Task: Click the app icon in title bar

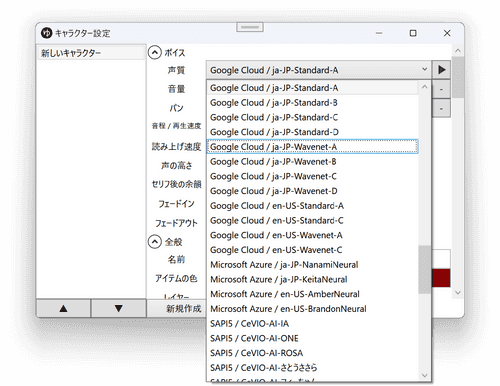Action: (47, 33)
